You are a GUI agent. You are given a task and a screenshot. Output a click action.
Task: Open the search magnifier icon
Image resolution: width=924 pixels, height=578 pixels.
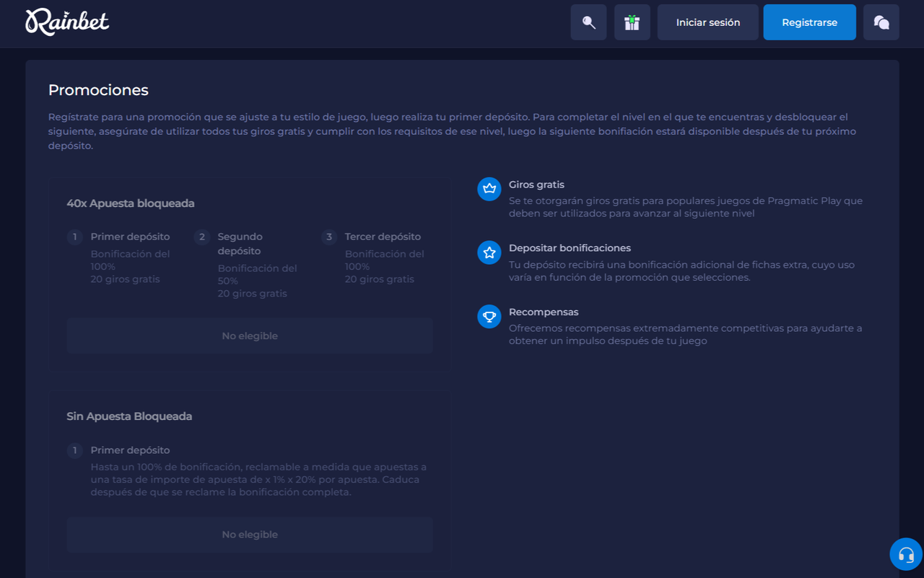(x=588, y=22)
